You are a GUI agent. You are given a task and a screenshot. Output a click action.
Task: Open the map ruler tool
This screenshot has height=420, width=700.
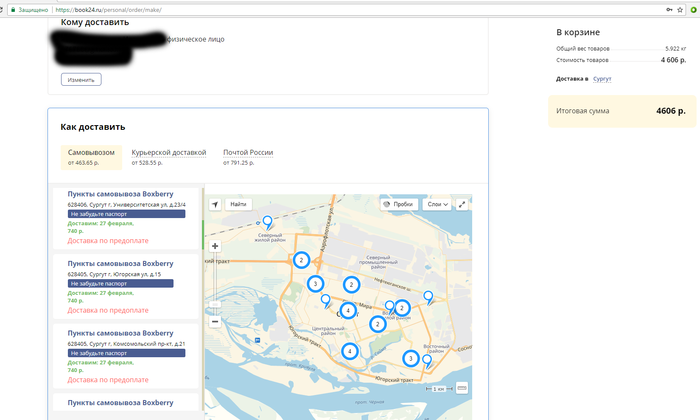[462, 389]
